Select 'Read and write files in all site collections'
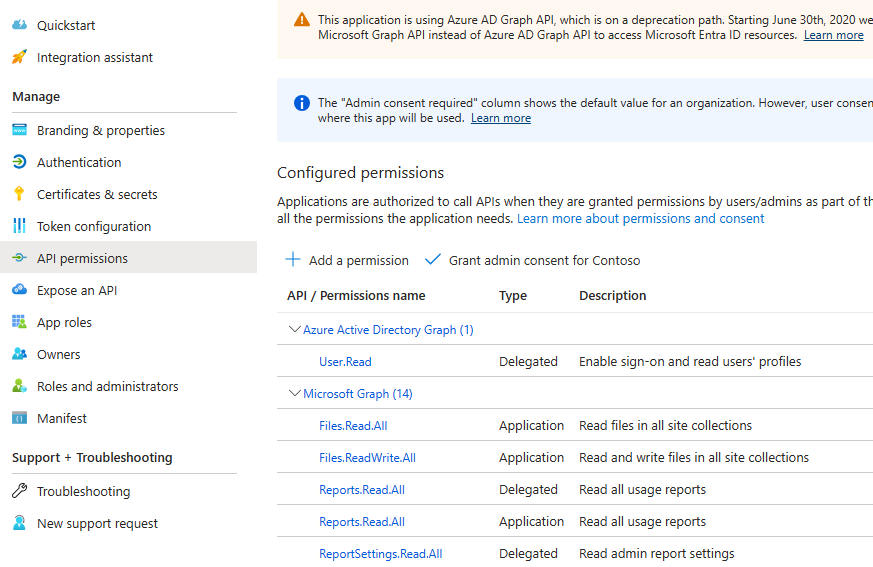 tap(694, 457)
